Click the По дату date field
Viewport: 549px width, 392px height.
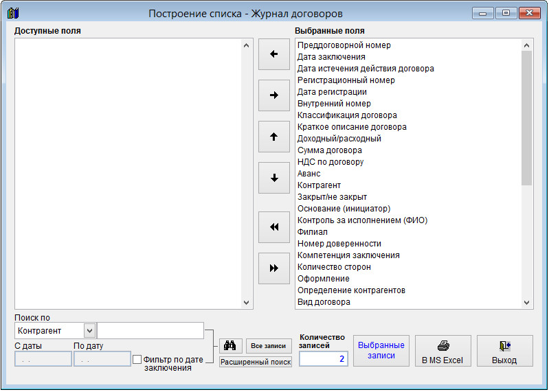[x=102, y=359]
